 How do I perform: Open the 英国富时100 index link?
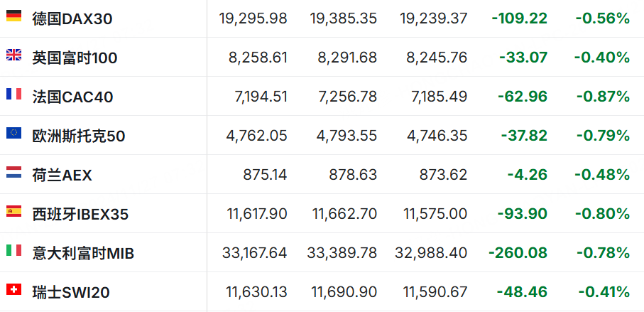(x=75, y=58)
